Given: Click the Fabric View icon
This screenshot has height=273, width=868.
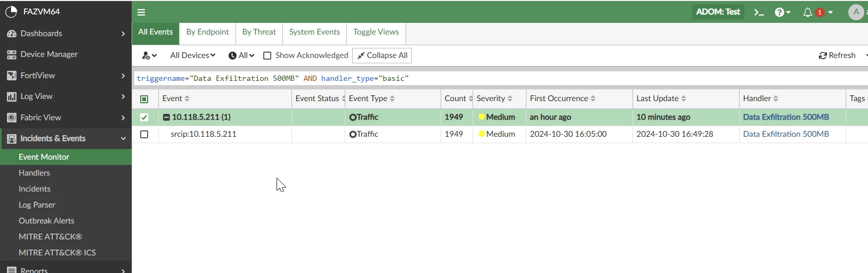Looking at the screenshot, I should coord(12,118).
